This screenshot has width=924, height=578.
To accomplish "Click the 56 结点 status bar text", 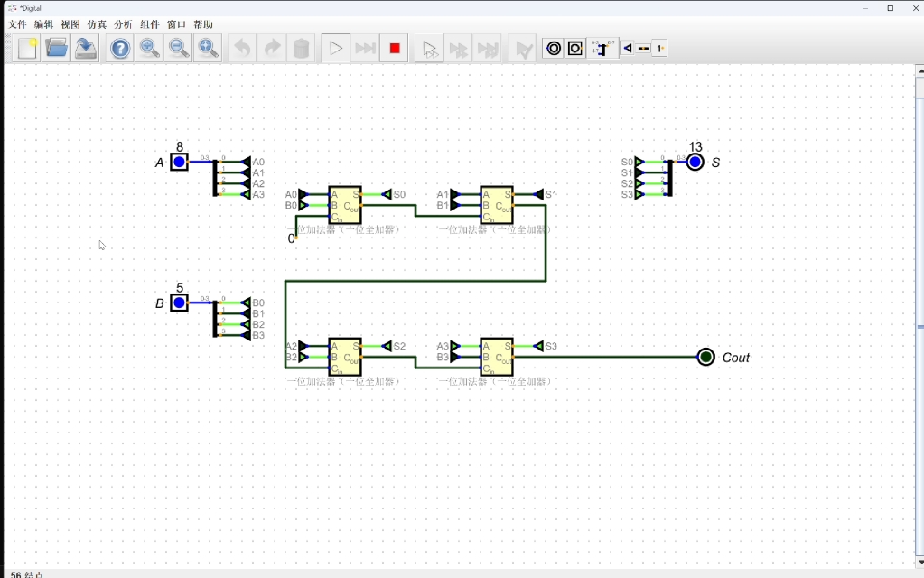I will pos(27,574).
